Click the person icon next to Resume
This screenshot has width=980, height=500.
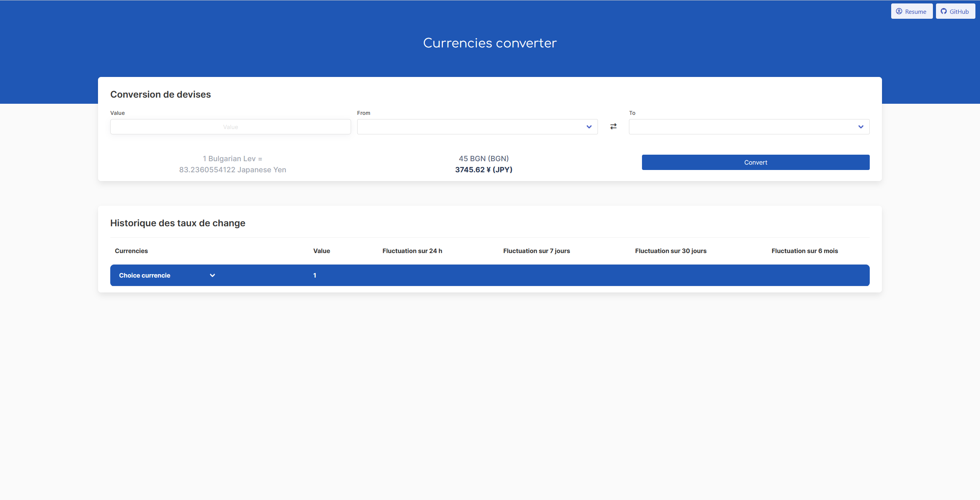coord(899,11)
